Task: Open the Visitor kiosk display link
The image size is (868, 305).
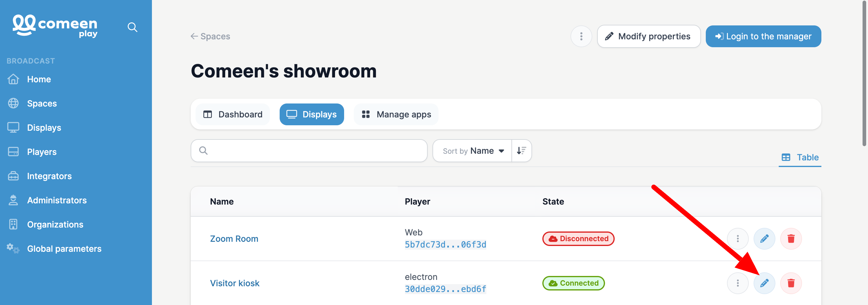Action: tap(235, 283)
